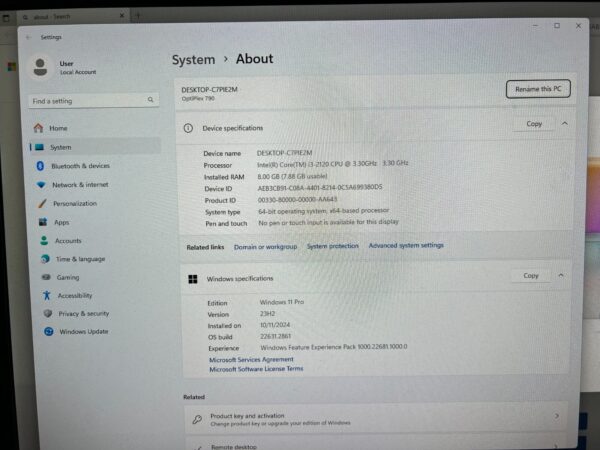Click the Installed RAM value 8.00 GB
This screenshot has width=600, height=450.
click(292, 176)
